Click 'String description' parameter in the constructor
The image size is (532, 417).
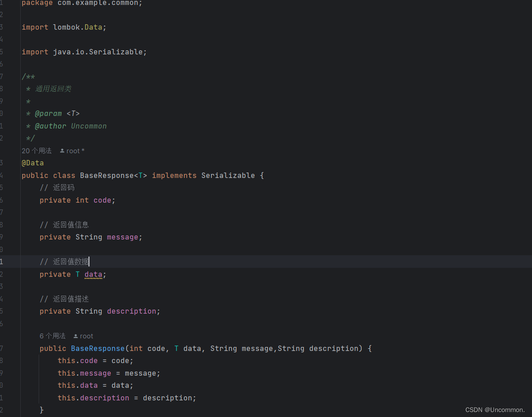(x=318, y=348)
